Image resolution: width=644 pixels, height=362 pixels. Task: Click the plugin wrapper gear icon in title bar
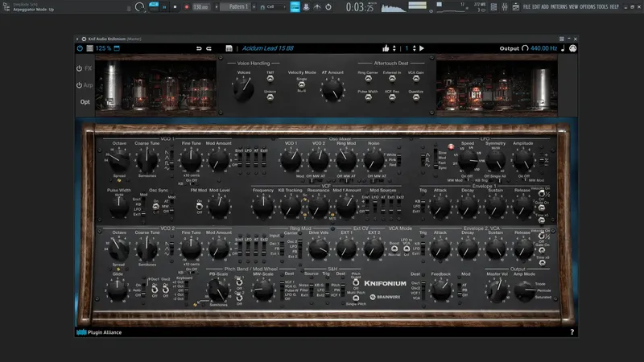[x=84, y=39]
